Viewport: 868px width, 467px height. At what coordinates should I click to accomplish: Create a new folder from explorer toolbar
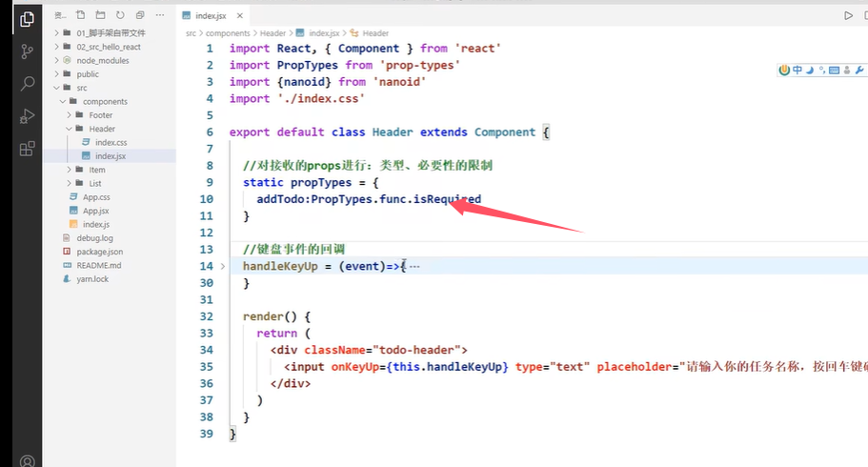pos(100,15)
